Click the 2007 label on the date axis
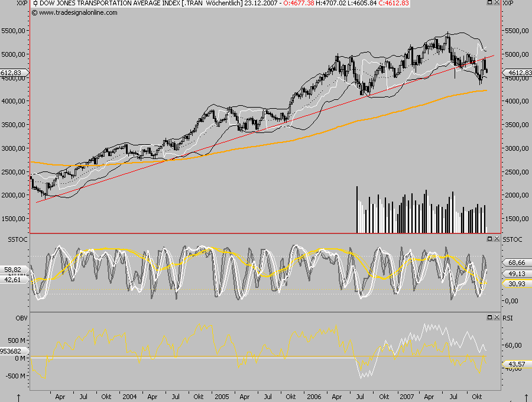This screenshot has width=532, height=402. click(406, 397)
